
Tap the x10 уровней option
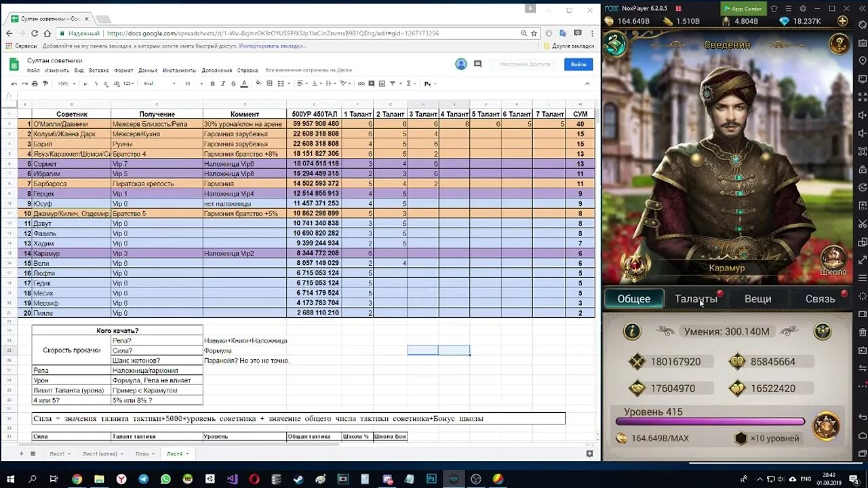[768, 439]
